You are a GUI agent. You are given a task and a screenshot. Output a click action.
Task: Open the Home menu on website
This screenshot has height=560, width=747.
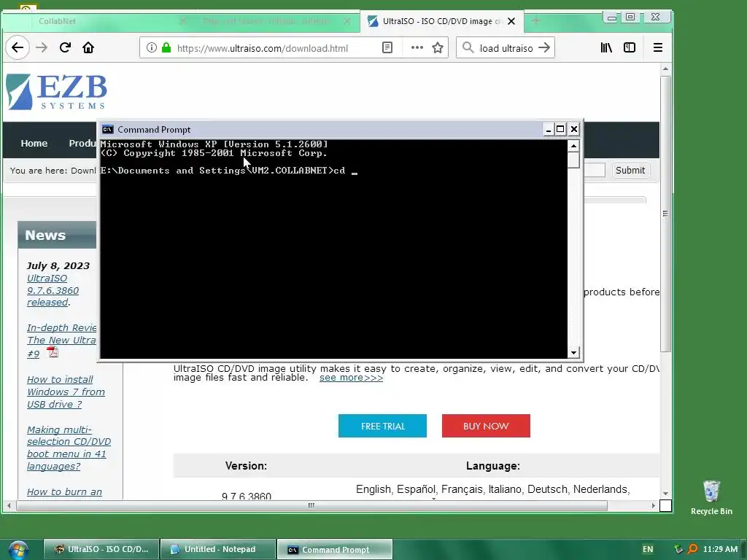(x=34, y=144)
